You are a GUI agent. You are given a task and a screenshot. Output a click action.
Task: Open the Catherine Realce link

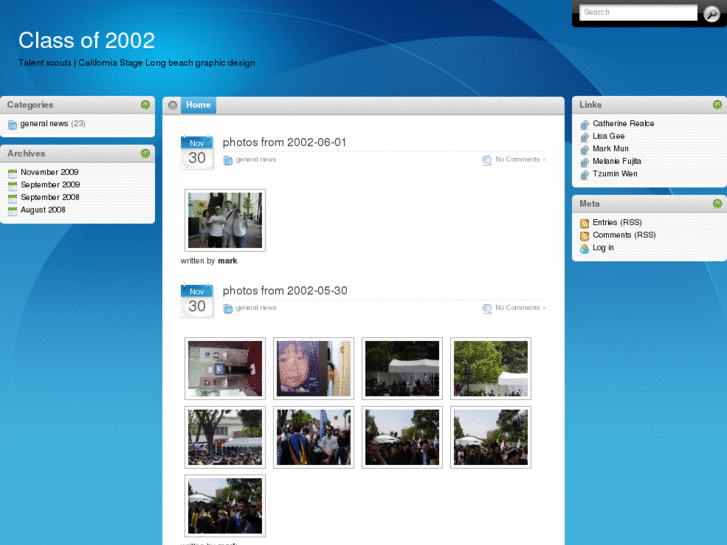623,123
